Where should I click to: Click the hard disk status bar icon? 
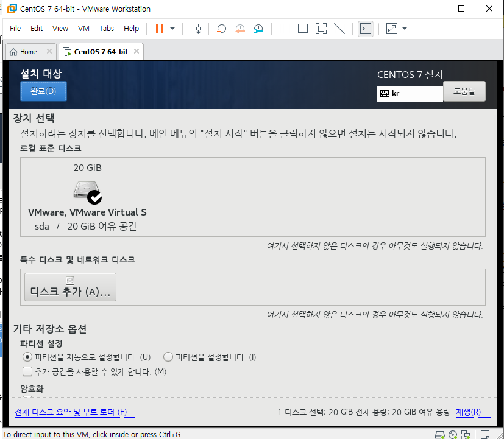pyautogui.click(x=440, y=435)
